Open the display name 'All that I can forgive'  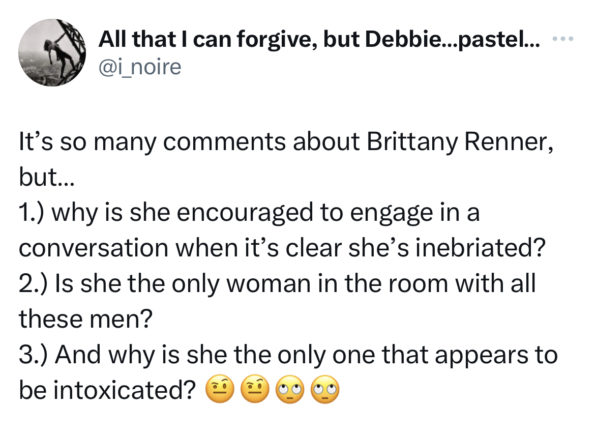coord(207,39)
